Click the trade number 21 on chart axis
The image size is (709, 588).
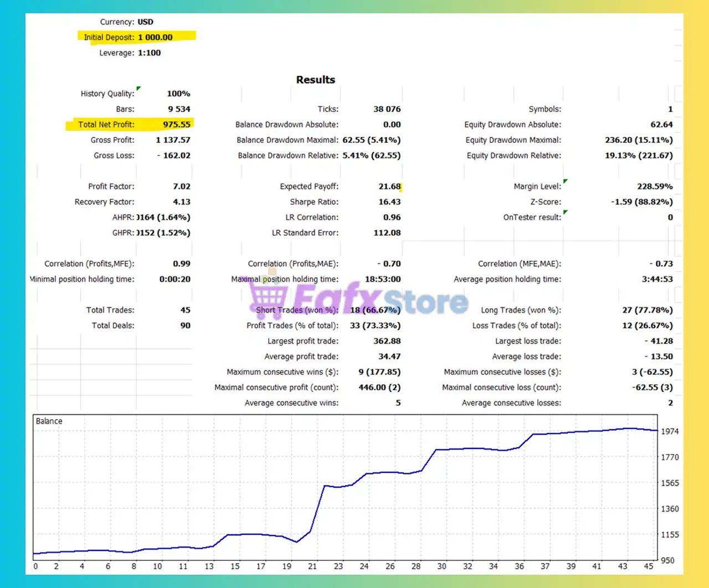[312, 566]
